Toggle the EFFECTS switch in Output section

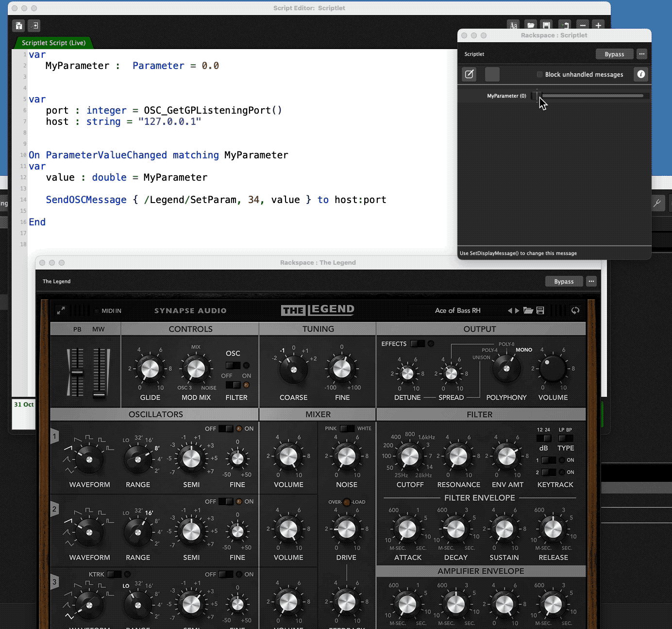pyautogui.click(x=417, y=343)
